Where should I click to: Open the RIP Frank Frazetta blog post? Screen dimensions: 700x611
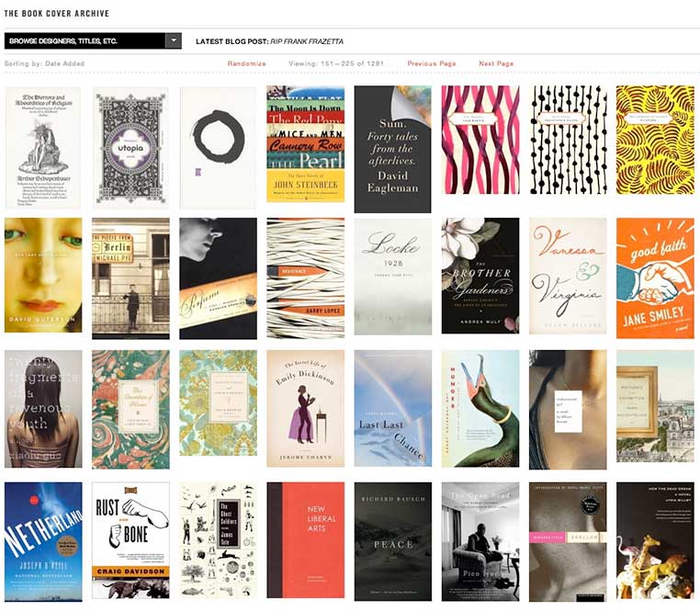[x=307, y=41]
